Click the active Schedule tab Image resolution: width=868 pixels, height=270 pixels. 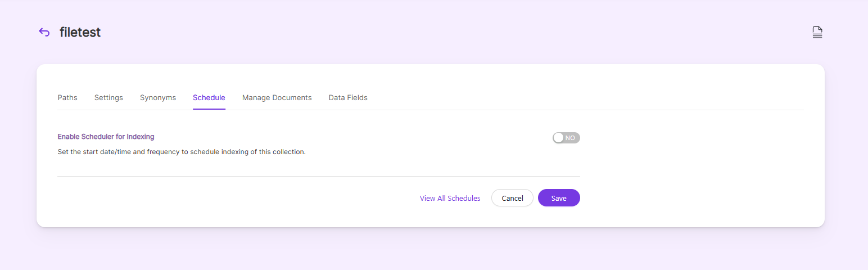point(209,97)
